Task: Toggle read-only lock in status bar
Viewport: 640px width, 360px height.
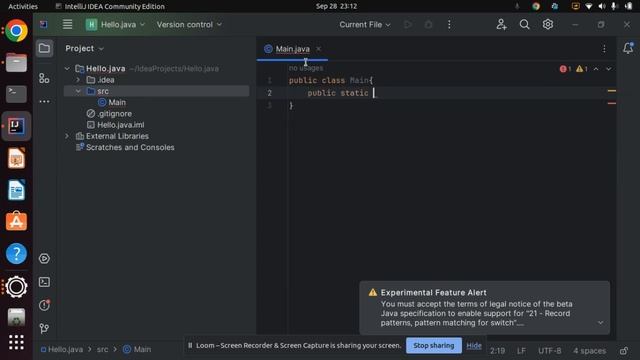Action: tap(624, 351)
